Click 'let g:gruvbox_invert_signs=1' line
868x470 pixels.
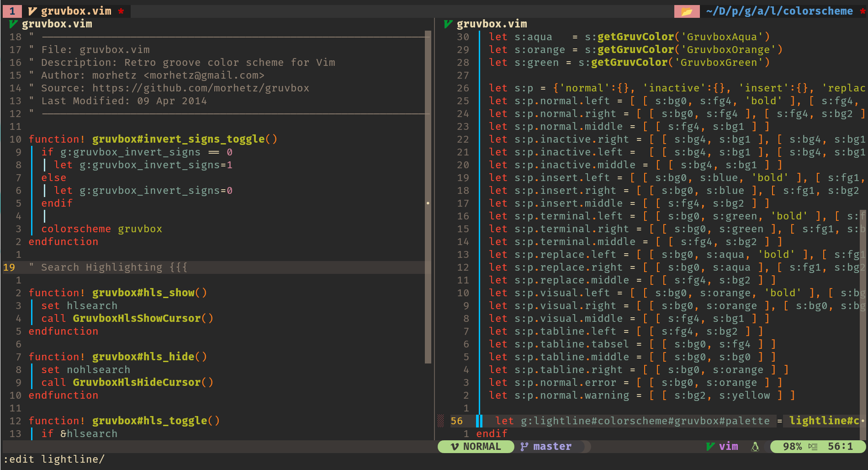pos(143,165)
